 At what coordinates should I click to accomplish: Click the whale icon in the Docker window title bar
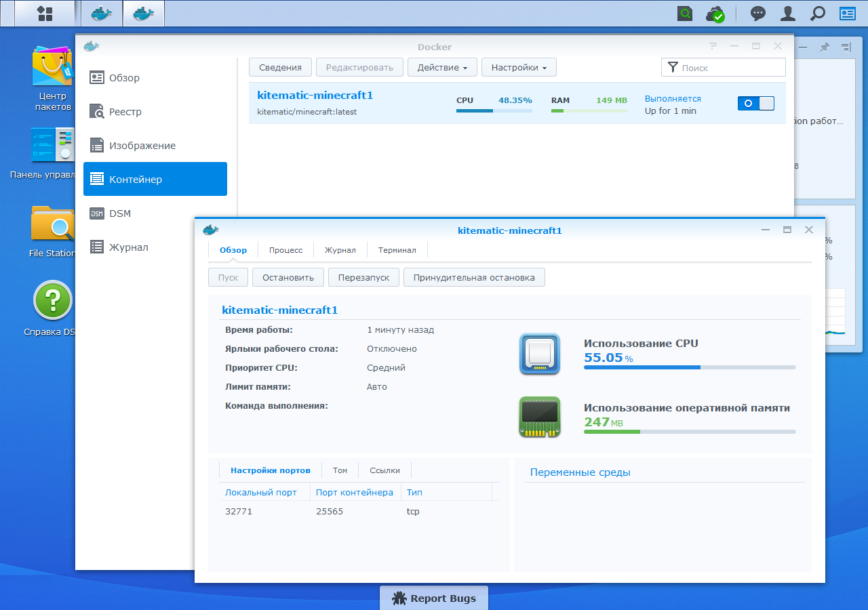[x=92, y=46]
